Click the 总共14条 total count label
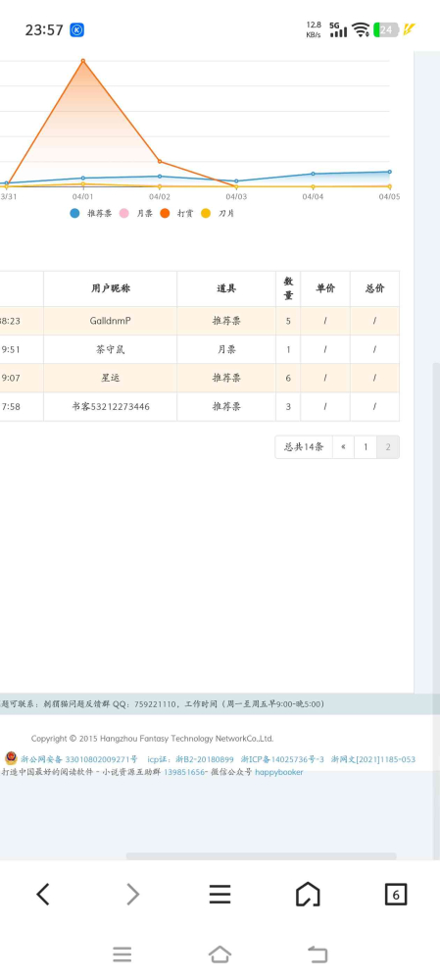Screen dimensions: 440x980 pyautogui.click(x=304, y=447)
